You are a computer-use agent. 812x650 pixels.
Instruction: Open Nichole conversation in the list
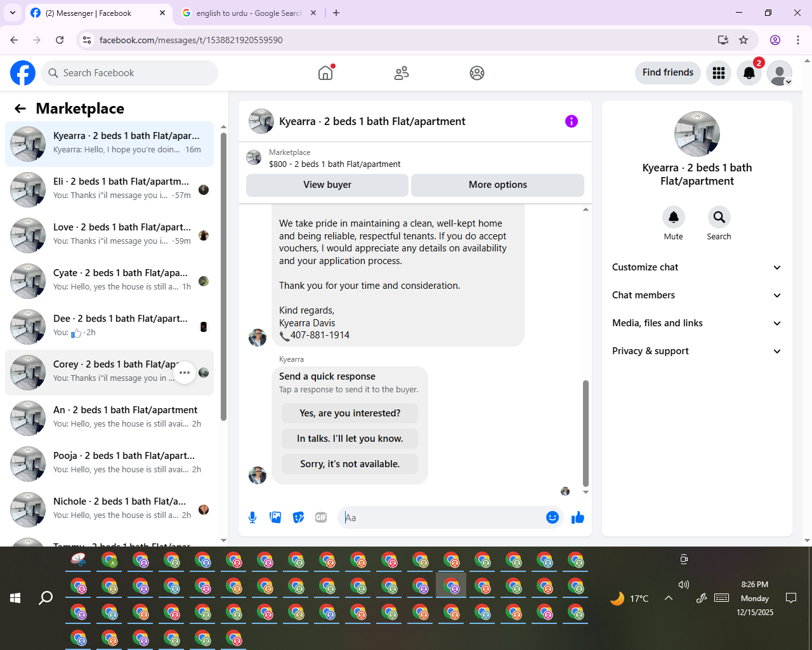coord(109,510)
